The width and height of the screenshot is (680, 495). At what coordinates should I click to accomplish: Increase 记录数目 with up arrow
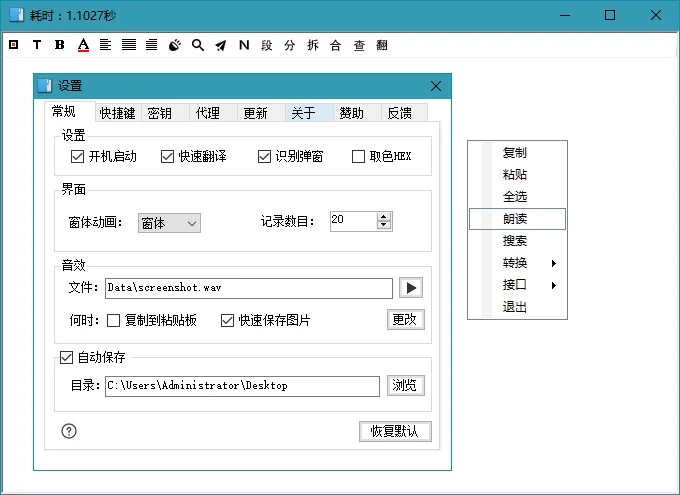(x=383, y=217)
